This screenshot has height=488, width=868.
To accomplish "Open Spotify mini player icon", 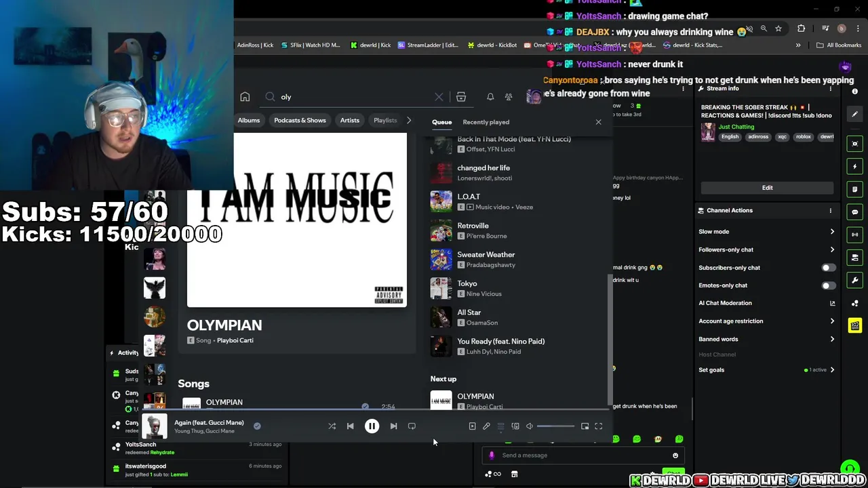I will tap(585, 426).
